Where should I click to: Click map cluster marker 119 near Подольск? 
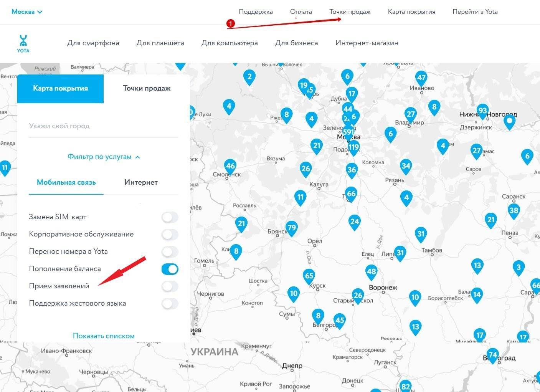tap(353, 147)
